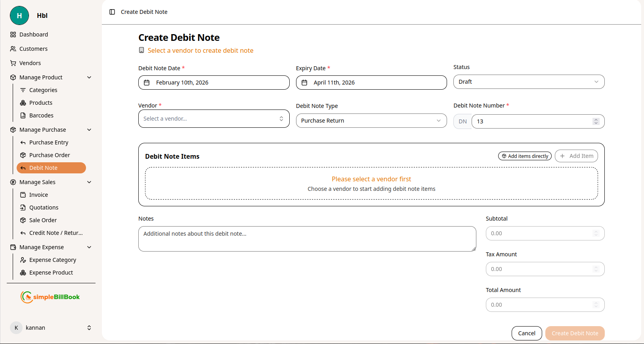The width and height of the screenshot is (644, 344).
Task: Open the Select a vendor combo box
Action: (x=214, y=119)
